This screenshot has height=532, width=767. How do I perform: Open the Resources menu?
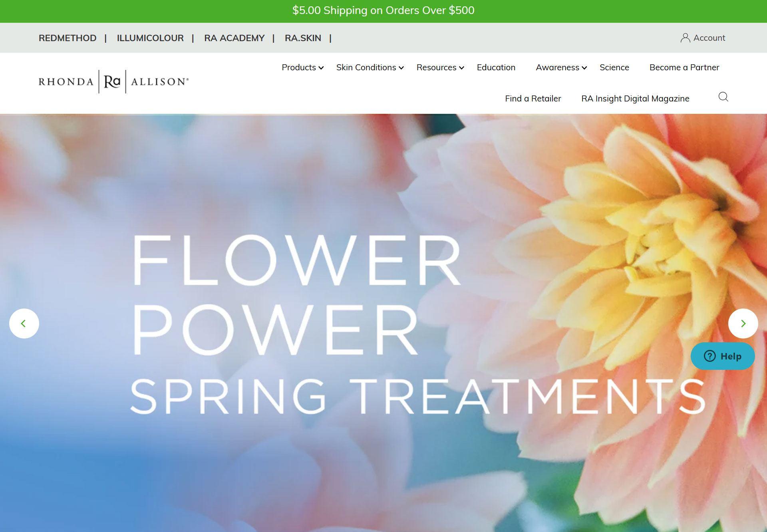pos(436,67)
